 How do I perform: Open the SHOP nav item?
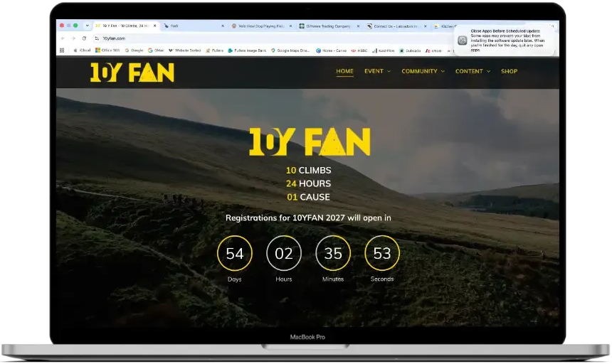(x=509, y=71)
